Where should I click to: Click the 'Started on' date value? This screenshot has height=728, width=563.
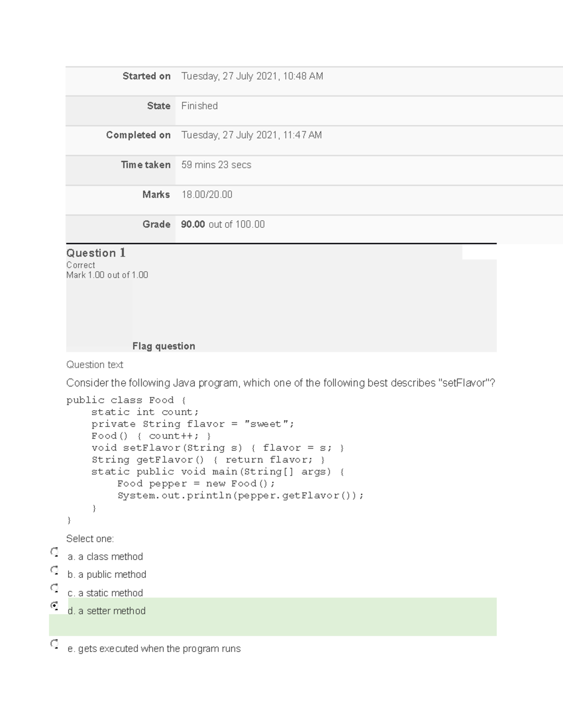tap(252, 76)
